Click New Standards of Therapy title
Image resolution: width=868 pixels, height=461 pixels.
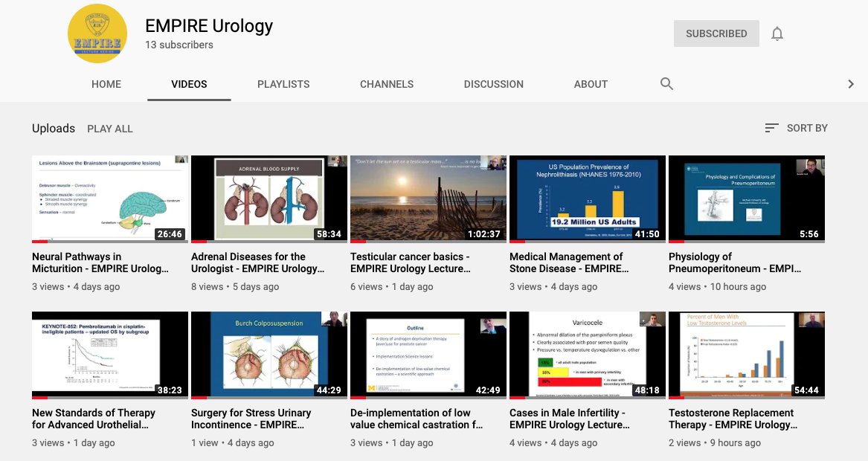94,419
